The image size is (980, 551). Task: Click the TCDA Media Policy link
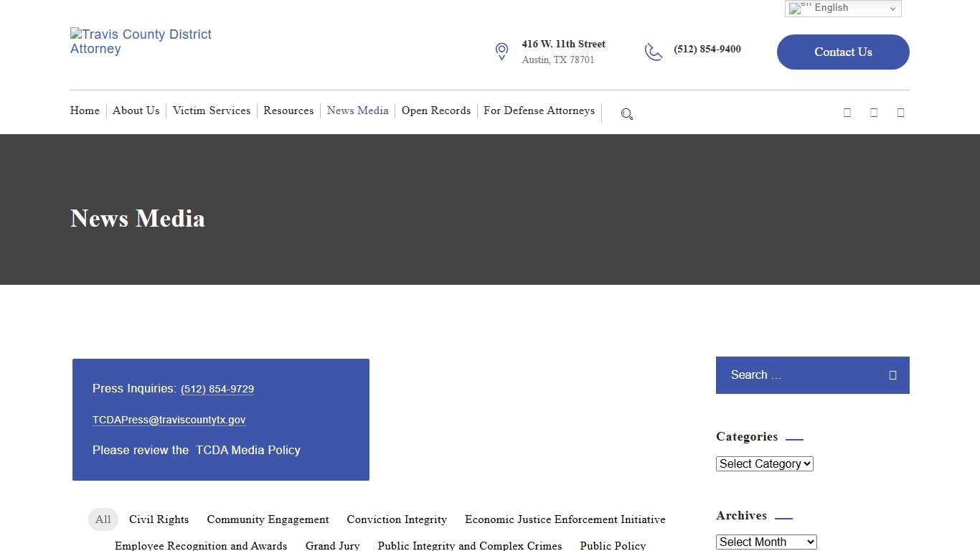pyautogui.click(x=248, y=450)
